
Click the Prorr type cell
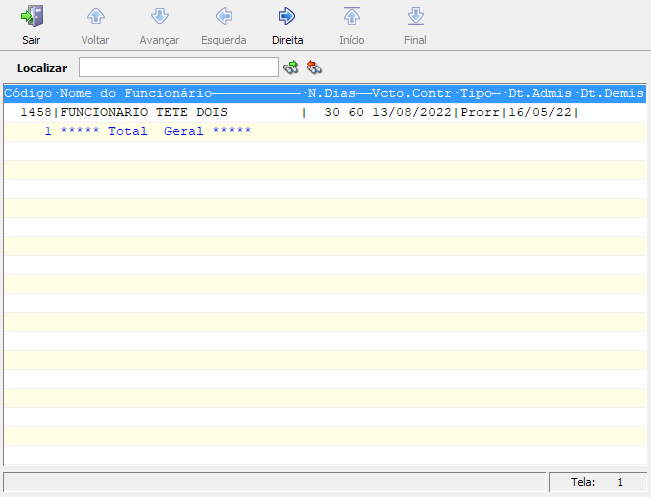[x=481, y=113]
